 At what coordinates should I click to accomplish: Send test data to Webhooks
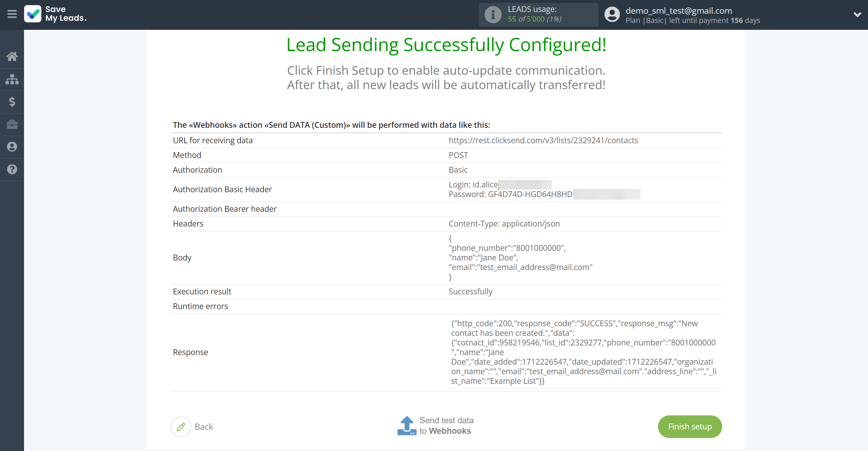[435, 426]
